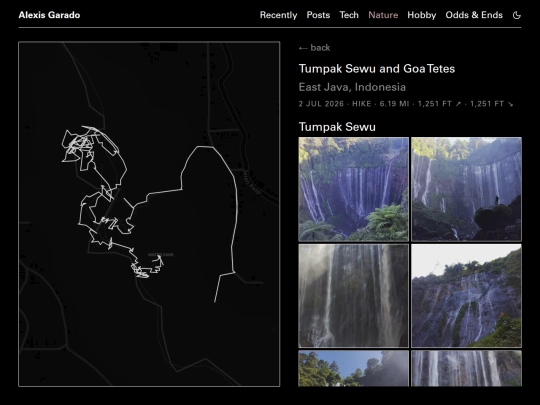Open the blue sky treetops thumbnail

coord(353,368)
